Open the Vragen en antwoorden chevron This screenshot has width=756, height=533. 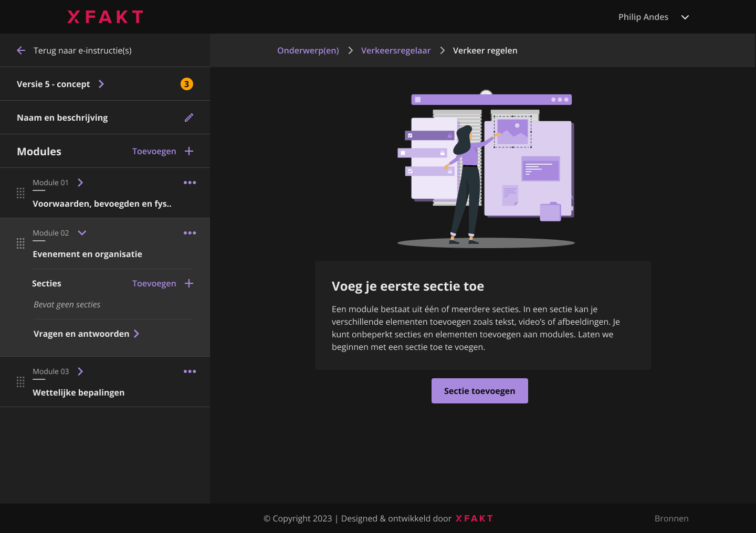point(136,334)
